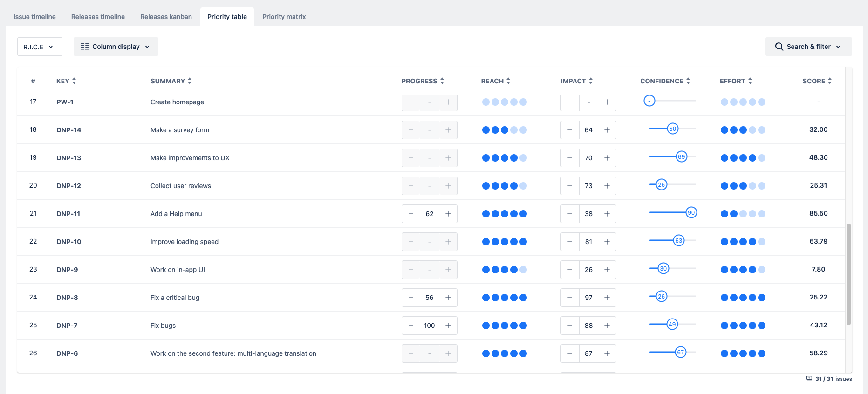
Task: Open Search & filter dropdown
Action: pyautogui.click(x=808, y=47)
